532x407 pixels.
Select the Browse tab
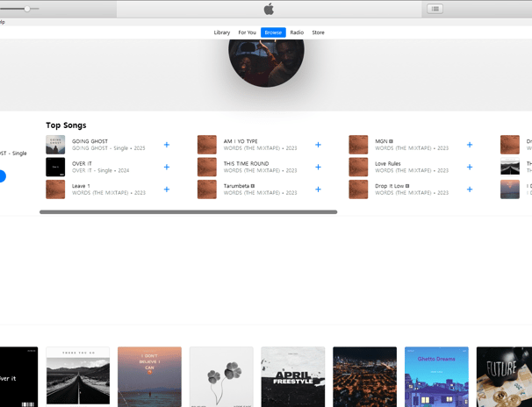273,32
